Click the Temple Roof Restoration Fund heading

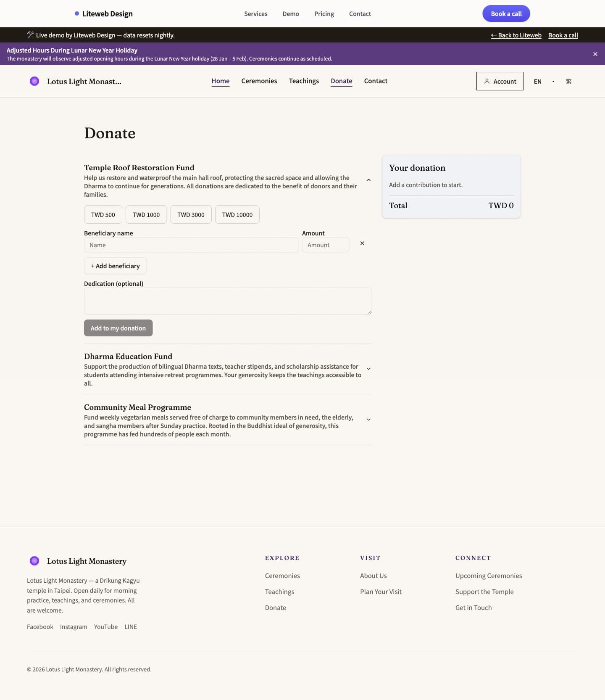pyautogui.click(x=139, y=167)
